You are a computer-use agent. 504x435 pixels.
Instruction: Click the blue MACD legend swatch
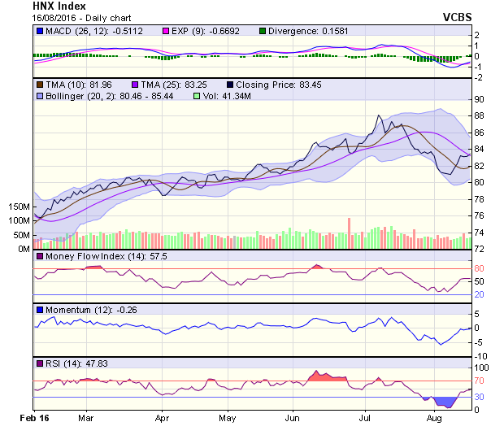click(x=39, y=31)
